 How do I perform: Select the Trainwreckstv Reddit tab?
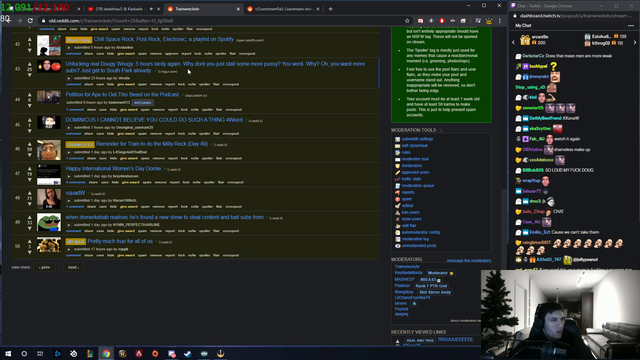pyautogui.click(x=203, y=9)
